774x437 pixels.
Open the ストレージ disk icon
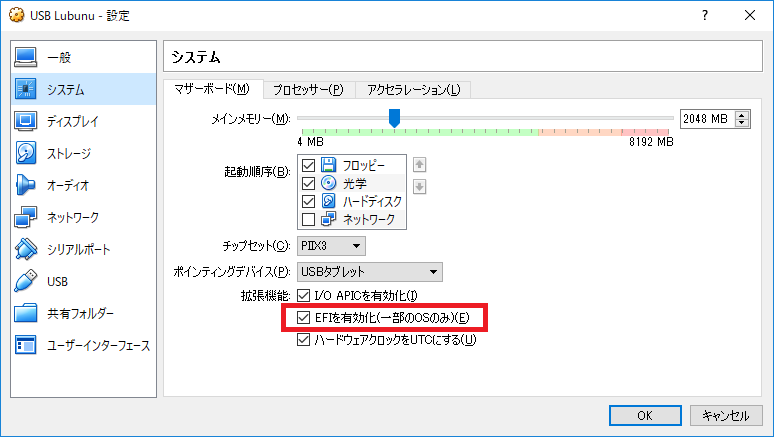[x=25, y=153]
